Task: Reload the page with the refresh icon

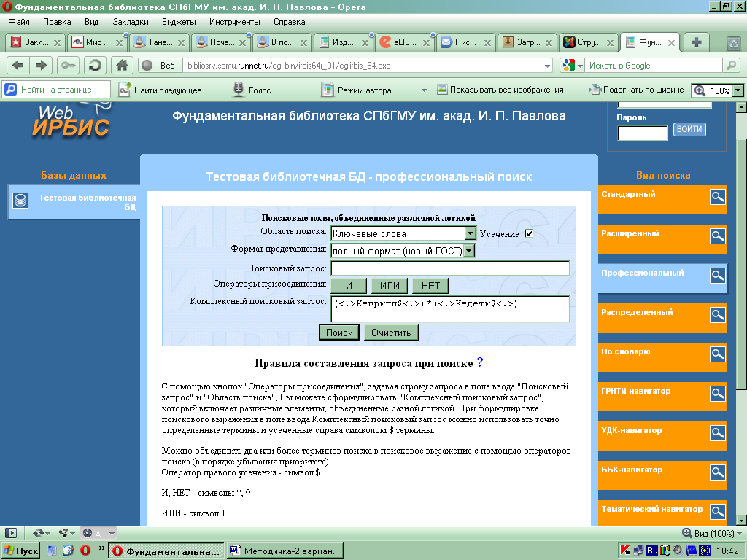Action: pos(95,65)
